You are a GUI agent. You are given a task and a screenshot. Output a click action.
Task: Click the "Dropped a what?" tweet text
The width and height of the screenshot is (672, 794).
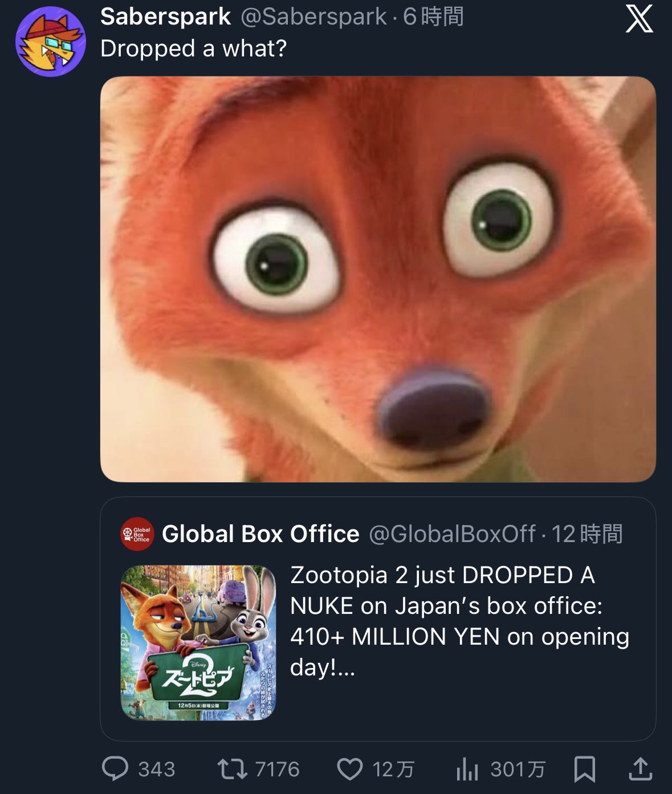click(193, 49)
